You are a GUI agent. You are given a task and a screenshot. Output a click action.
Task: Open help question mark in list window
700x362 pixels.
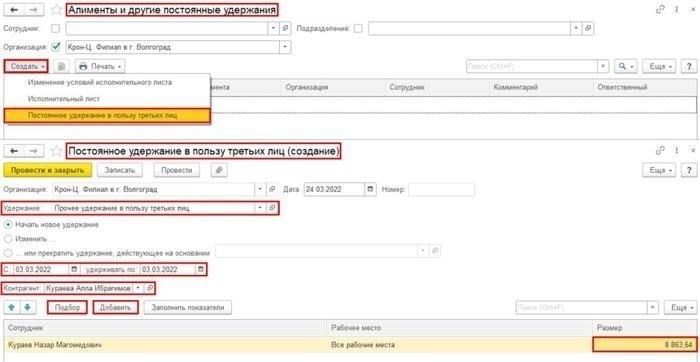(x=689, y=67)
